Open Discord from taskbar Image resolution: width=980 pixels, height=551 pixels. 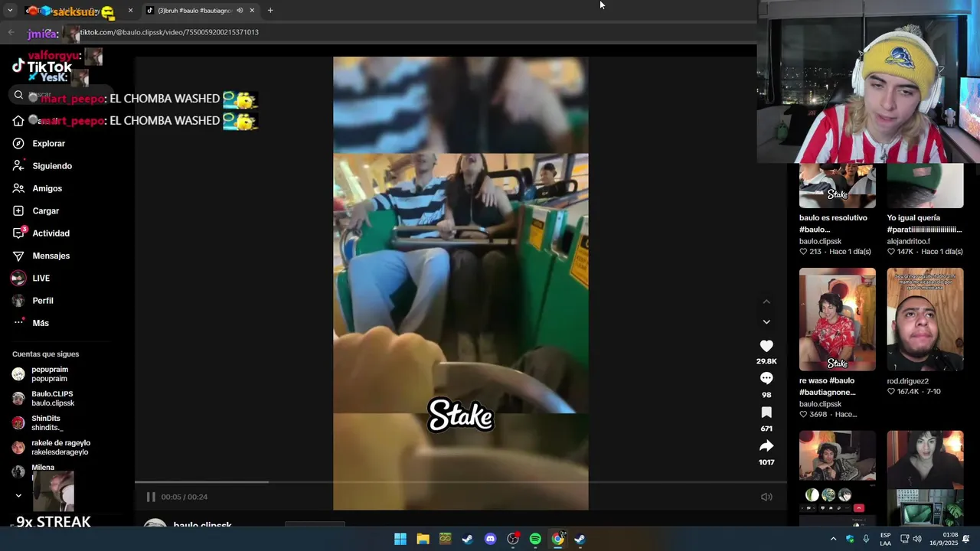click(491, 539)
